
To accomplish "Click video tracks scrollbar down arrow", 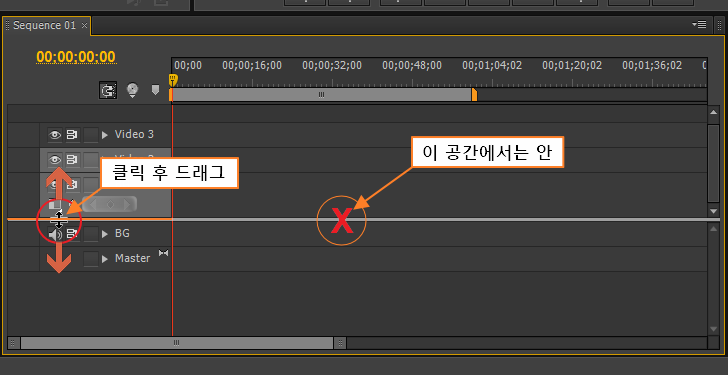I will pyautogui.click(x=714, y=211).
